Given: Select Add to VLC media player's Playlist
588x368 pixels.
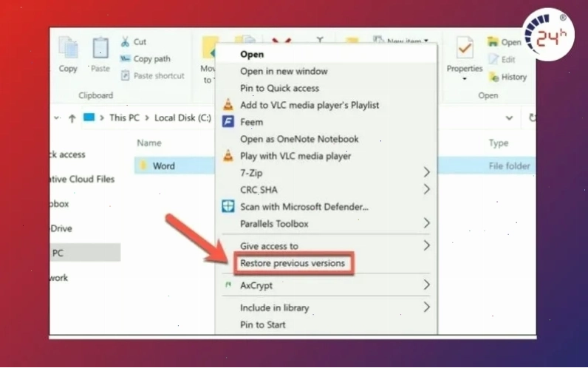Looking at the screenshot, I should pos(326,105).
